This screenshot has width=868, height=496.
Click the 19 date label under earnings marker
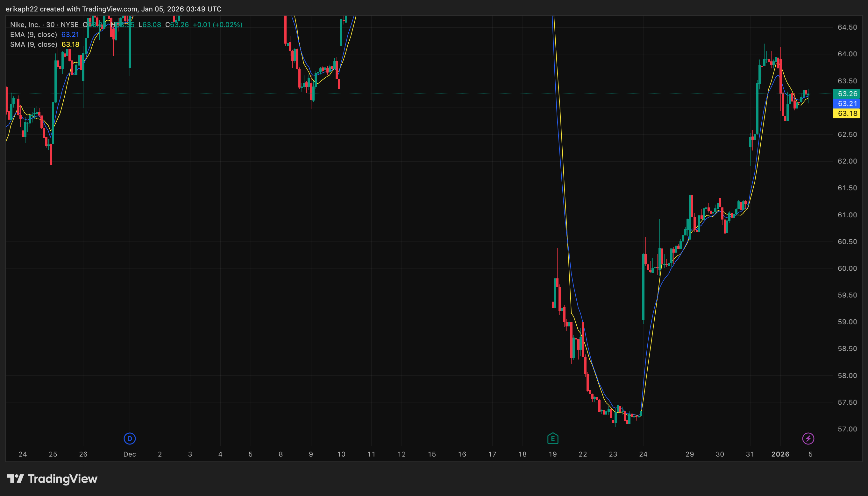[553, 454]
